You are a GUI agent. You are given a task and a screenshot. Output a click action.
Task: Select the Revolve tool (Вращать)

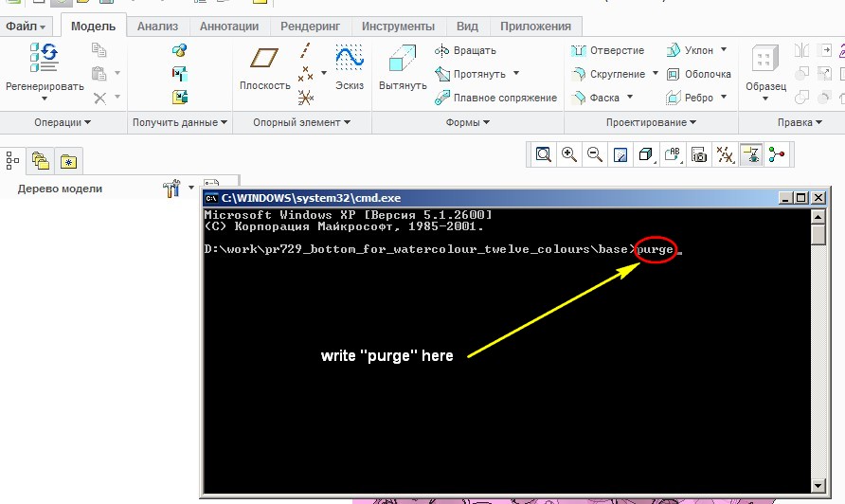pos(465,50)
